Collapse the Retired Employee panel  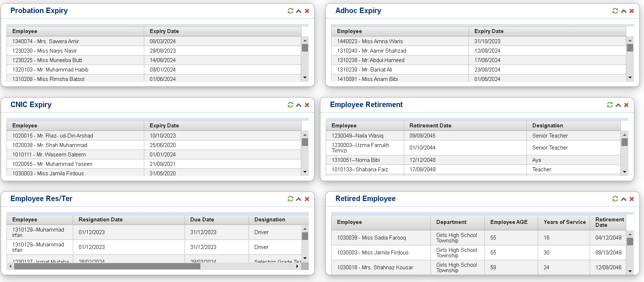pyautogui.click(x=623, y=199)
